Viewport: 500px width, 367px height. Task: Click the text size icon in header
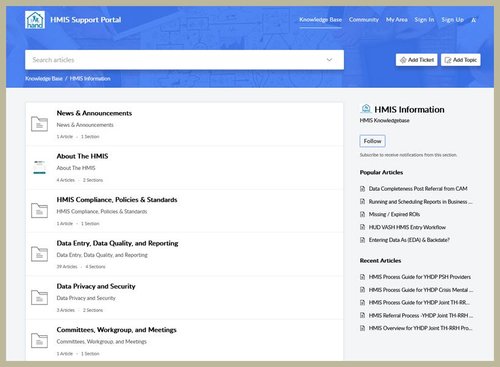tap(473, 20)
